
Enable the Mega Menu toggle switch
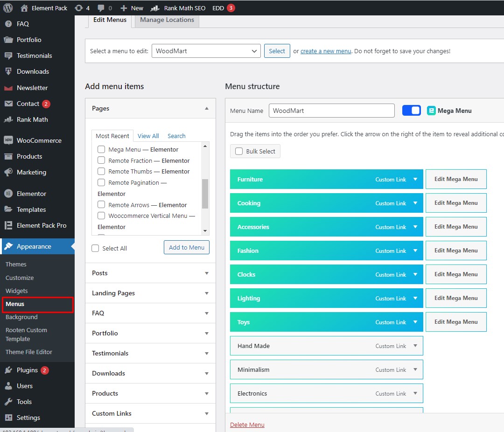point(411,111)
